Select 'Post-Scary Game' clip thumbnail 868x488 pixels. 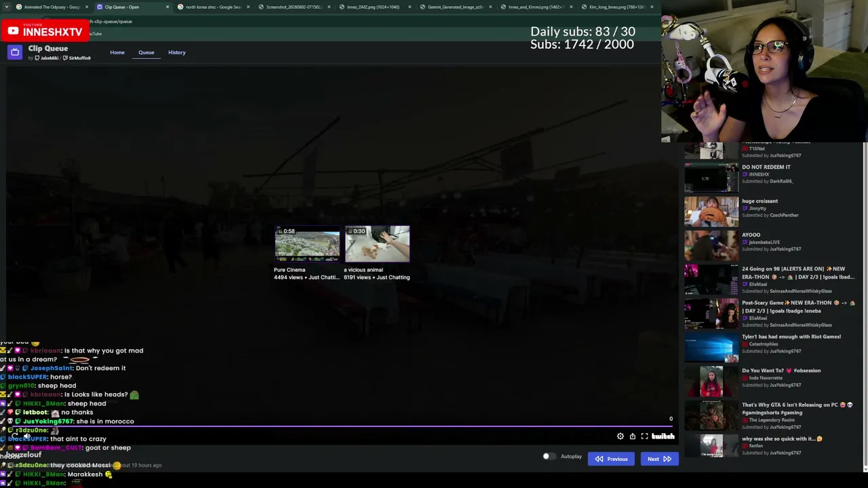tap(711, 314)
